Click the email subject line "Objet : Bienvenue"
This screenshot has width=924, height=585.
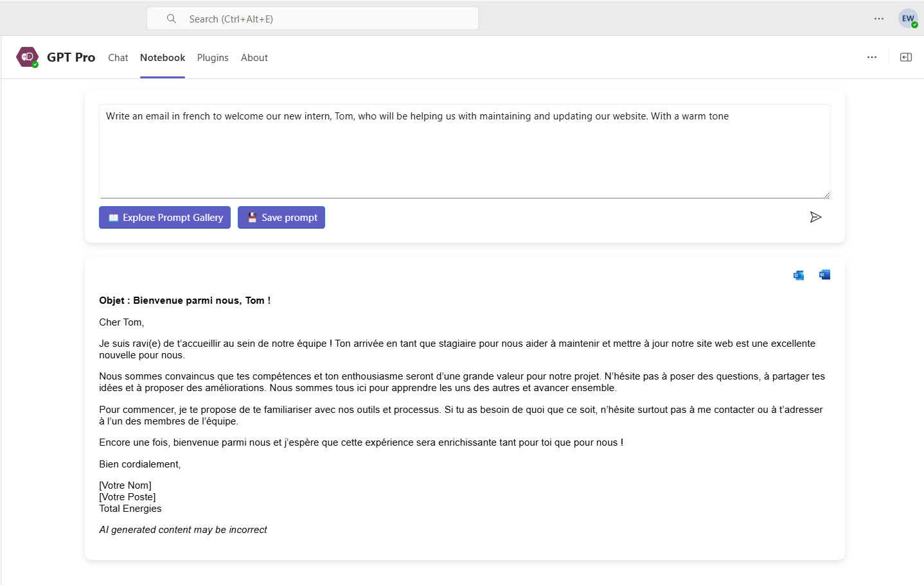184,301
